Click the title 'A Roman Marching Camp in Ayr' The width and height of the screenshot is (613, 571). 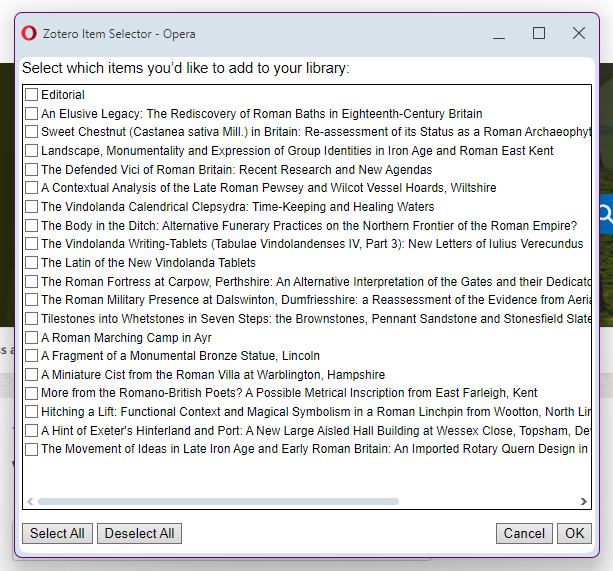126,338
